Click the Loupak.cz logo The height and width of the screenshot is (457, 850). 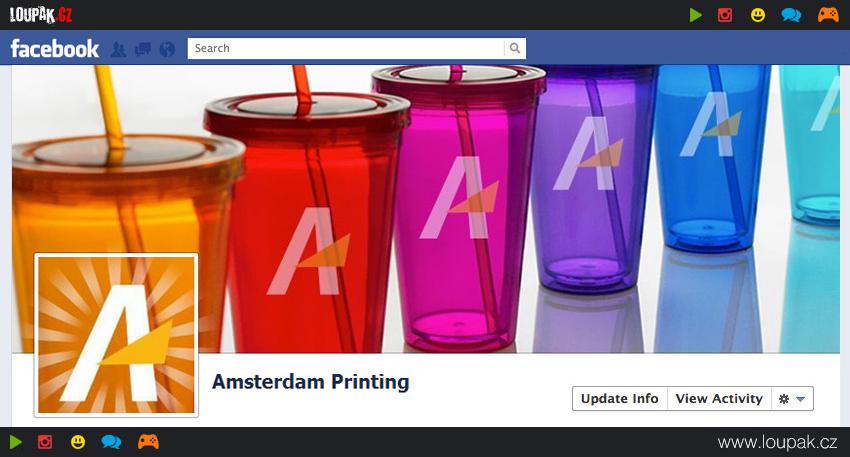41,15
